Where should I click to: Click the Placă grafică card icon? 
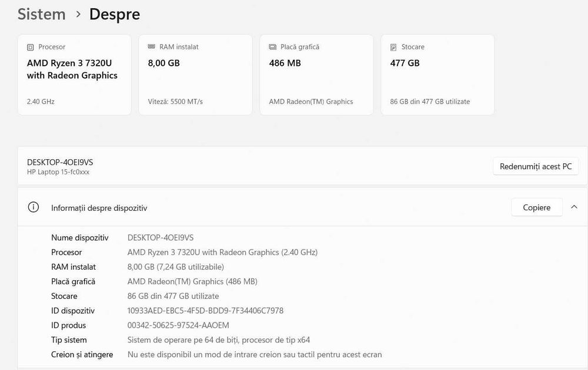pyautogui.click(x=273, y=47)
